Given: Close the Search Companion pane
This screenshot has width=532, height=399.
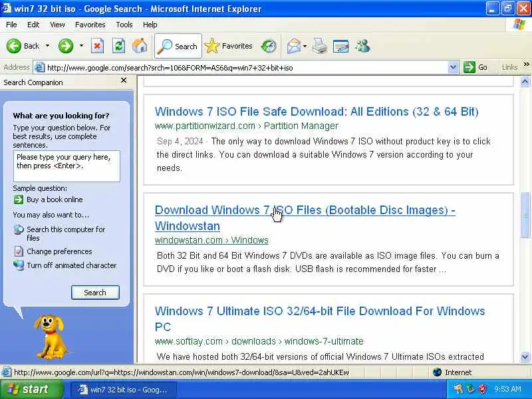Looking at the screenshot, I should (124, 80).
